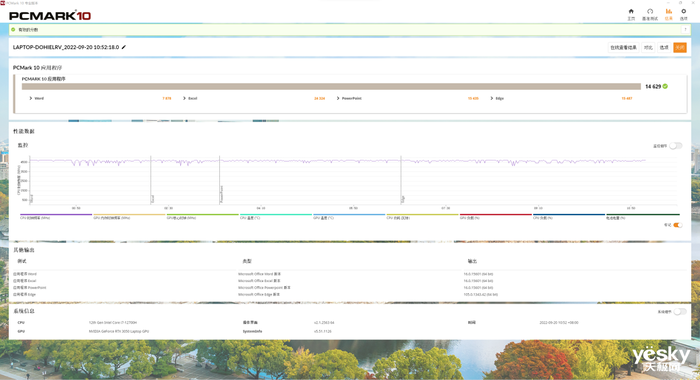Go to the Home (主页) icon
The image size is (700, 380).
pyautogui.click(x=631, y=11)
